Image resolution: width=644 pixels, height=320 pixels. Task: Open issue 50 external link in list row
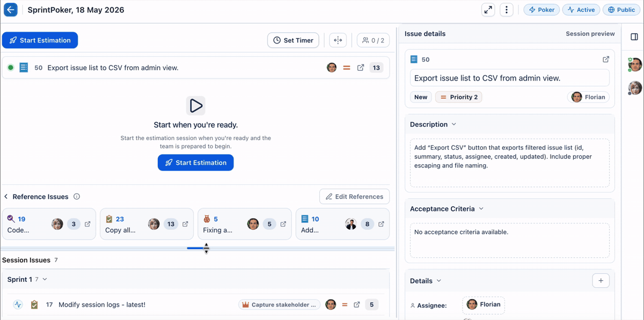point(361,68)
